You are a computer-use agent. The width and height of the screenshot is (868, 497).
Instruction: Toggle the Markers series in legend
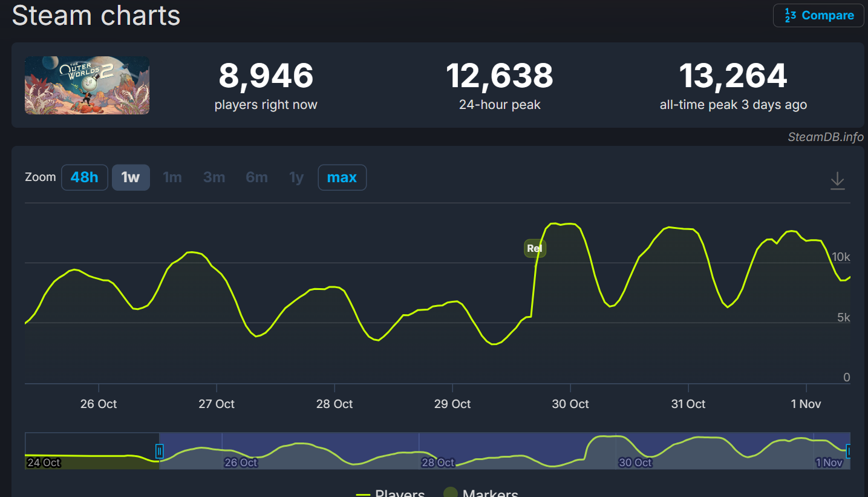(x=481, y=493)
